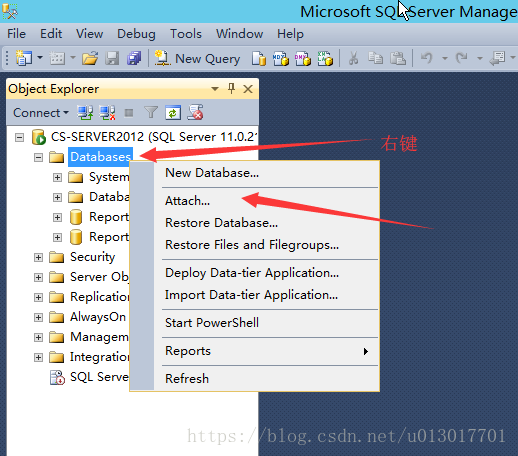Select the Security tree node
This screenshot has height=456, width=518.
[x=92, y=257]
